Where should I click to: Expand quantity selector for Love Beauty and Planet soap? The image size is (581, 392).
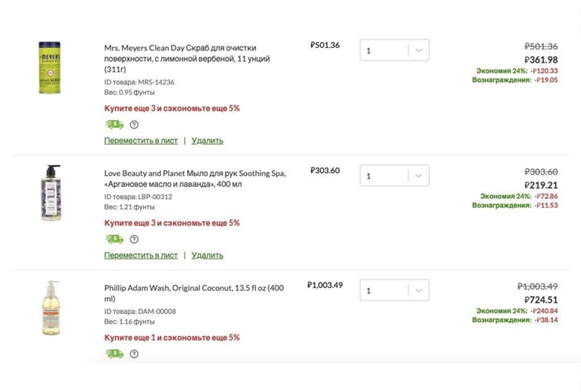pos(418,176)
